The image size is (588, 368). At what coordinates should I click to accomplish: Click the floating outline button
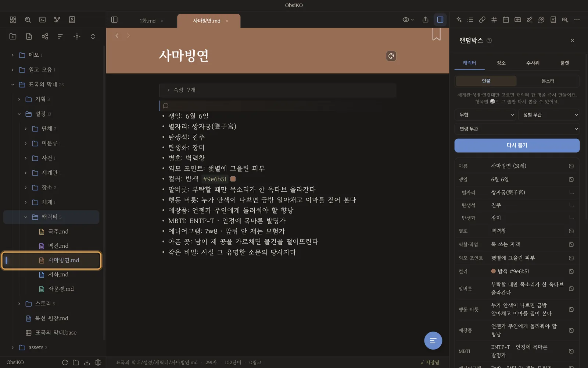point(433,340)
